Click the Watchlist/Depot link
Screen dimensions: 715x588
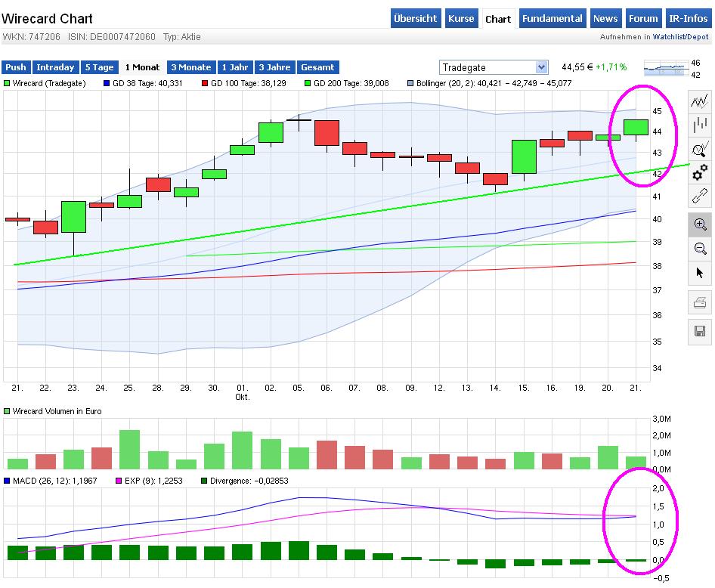coord(681,37)
